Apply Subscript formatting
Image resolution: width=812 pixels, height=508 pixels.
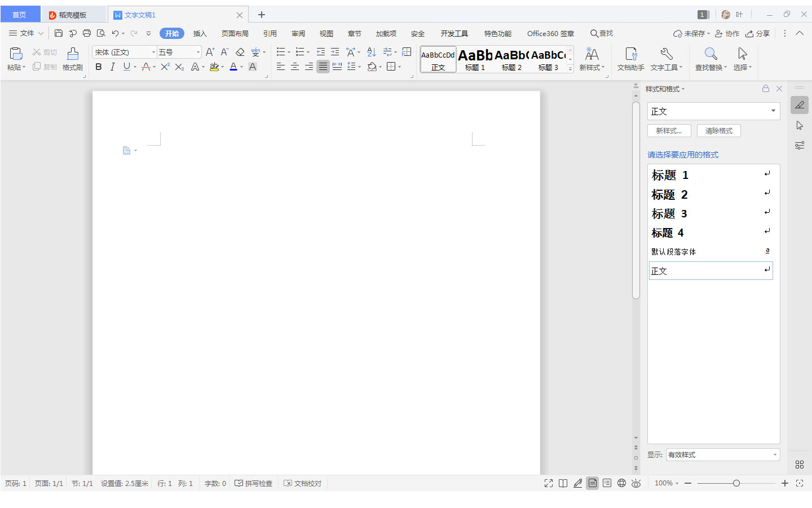click(179, 67)
